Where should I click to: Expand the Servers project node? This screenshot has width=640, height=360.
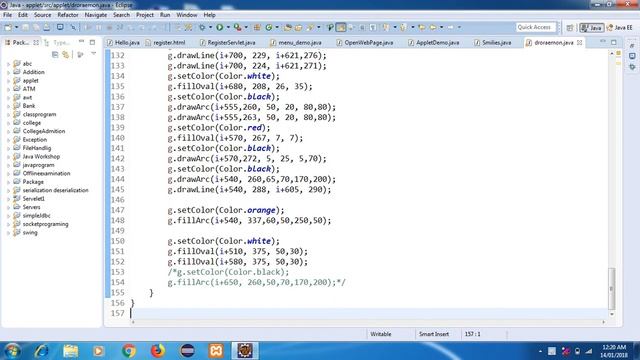coord(9,207)
